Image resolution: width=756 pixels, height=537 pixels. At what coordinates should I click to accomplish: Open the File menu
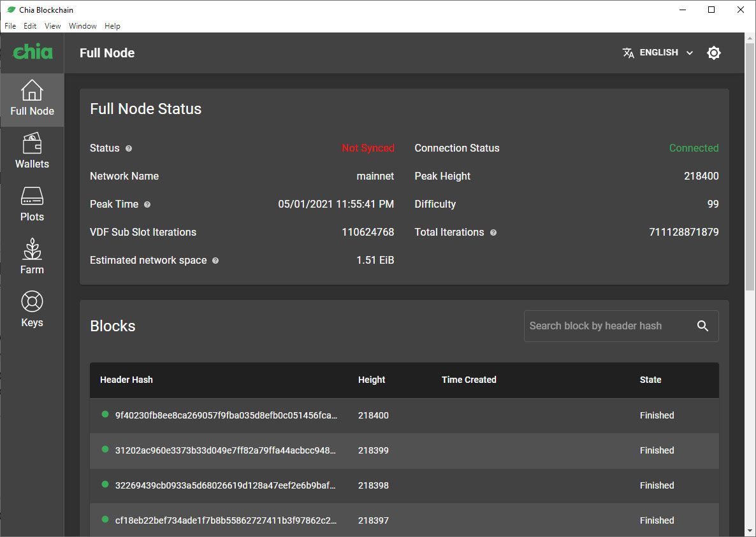[x=10, y=26]
